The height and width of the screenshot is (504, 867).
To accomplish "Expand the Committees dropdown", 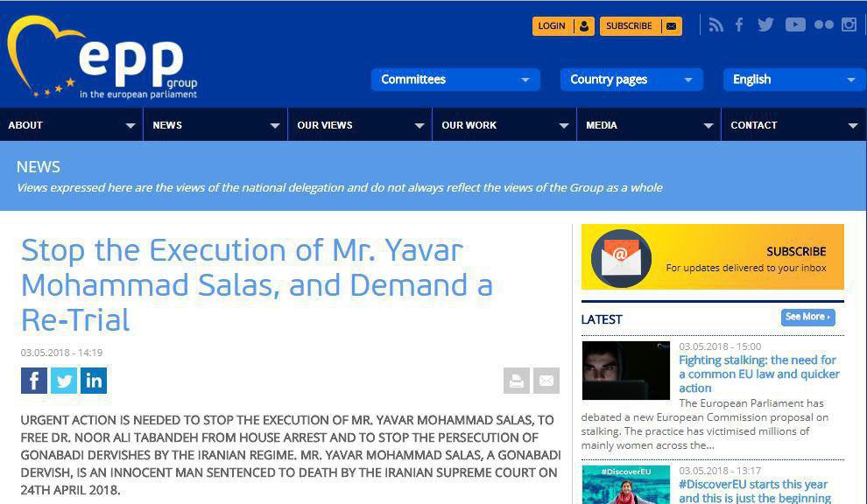I will tap(455, 80).
